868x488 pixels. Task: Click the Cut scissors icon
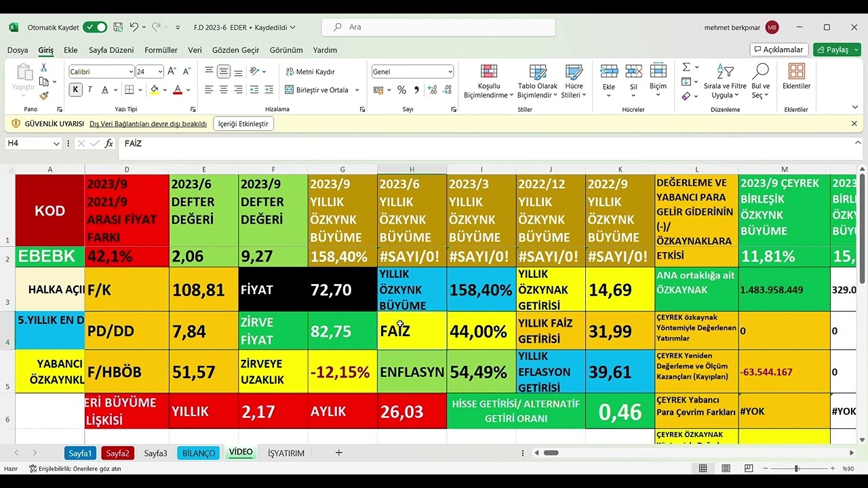click(44, 68)
